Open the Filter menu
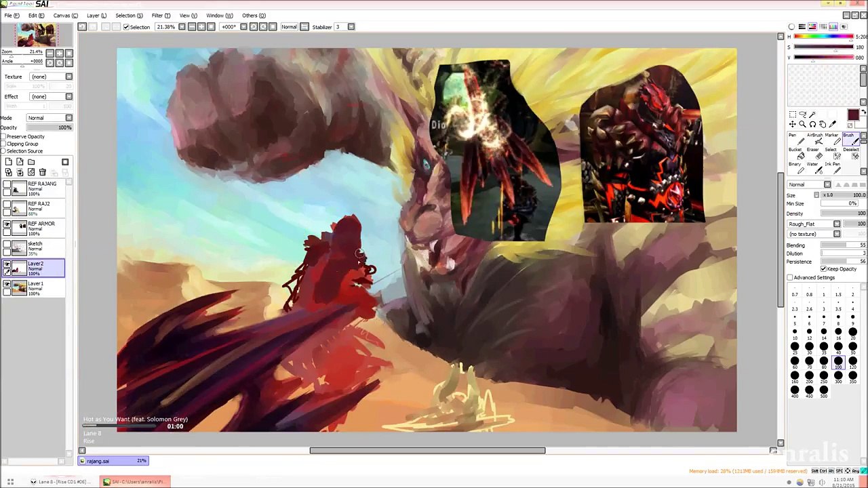The image size is (868, 488). (x=161, y=16)
